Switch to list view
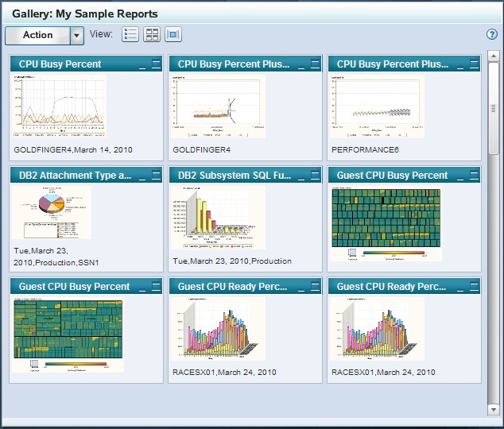The width and height of the screenshot is (504, 429). (130, 35)
